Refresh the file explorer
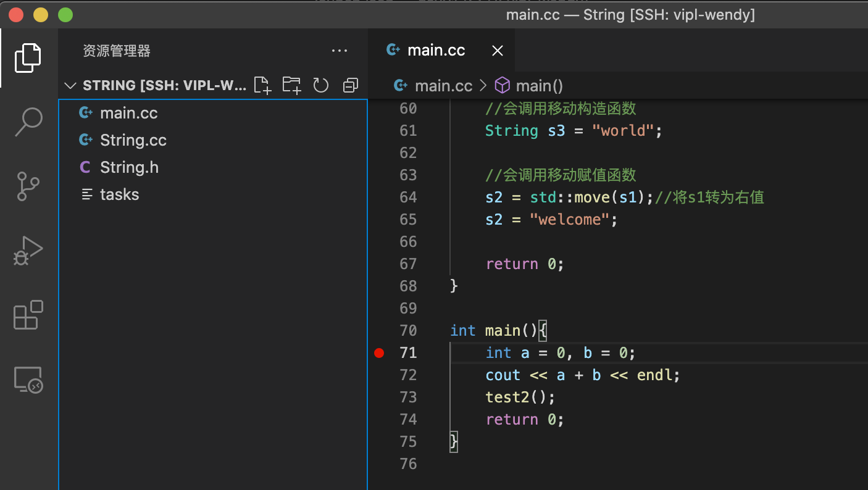Viewport: 868px width, 490px height. pos(321,85)
